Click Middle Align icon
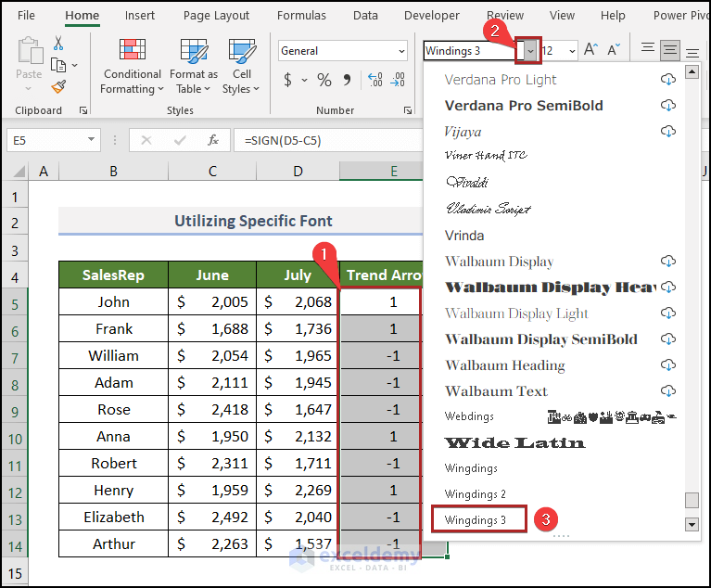This screenshot has height=588, width=711. pos(669,50)
